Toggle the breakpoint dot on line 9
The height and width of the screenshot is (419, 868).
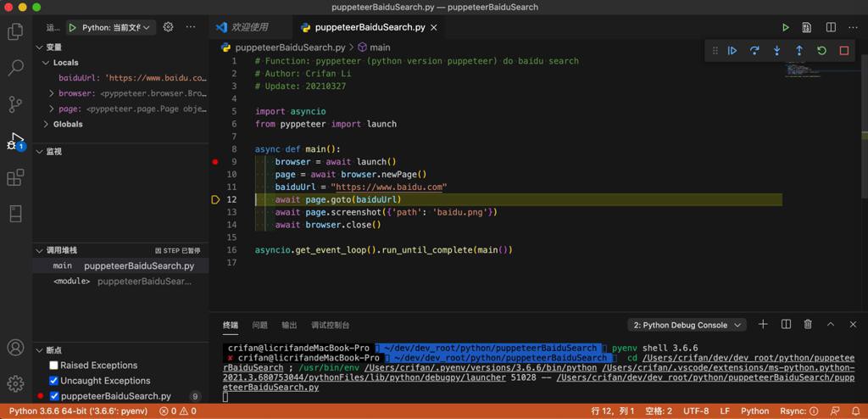215,162
